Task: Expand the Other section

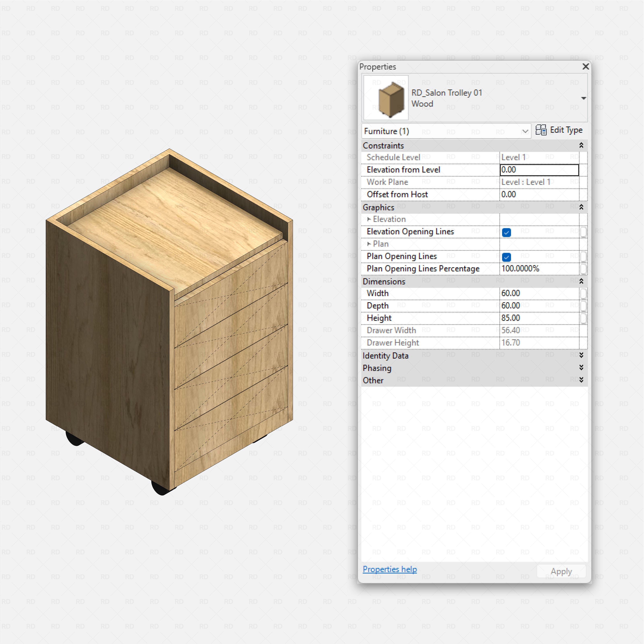Action: [581, 380]
